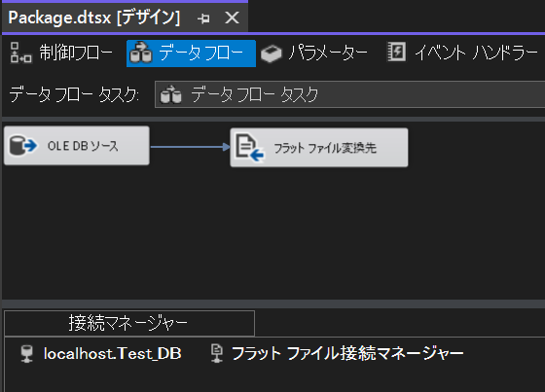Image resolution: width=545 pixels, height=392 pixels.
Task: Open the データ フロー タスク combo box
Action: (x=349, y=94)
